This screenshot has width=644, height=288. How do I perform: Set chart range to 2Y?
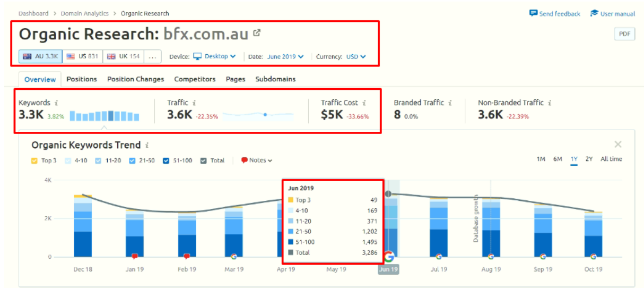tap(589, 159)
